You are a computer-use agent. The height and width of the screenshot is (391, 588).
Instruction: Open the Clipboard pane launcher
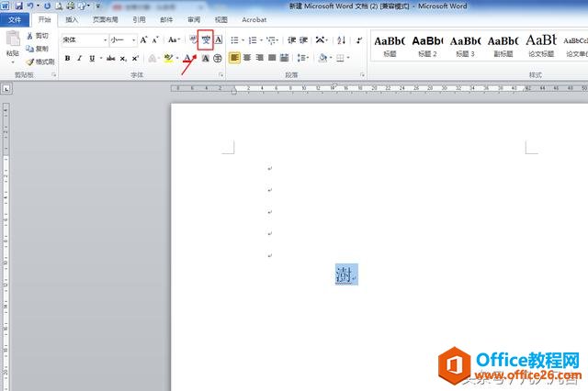click(54, 75)
